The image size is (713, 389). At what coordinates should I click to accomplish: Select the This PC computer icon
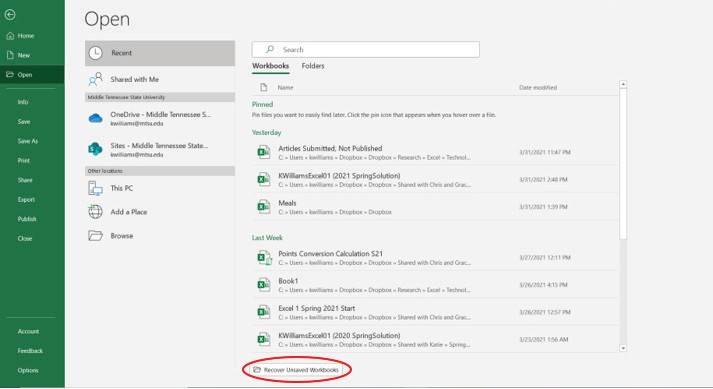click(x=95, y=188)
